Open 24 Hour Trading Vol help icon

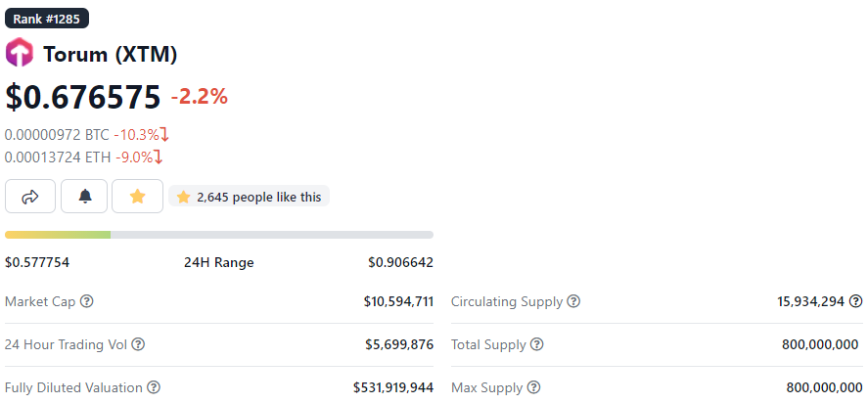click(138, 344)
